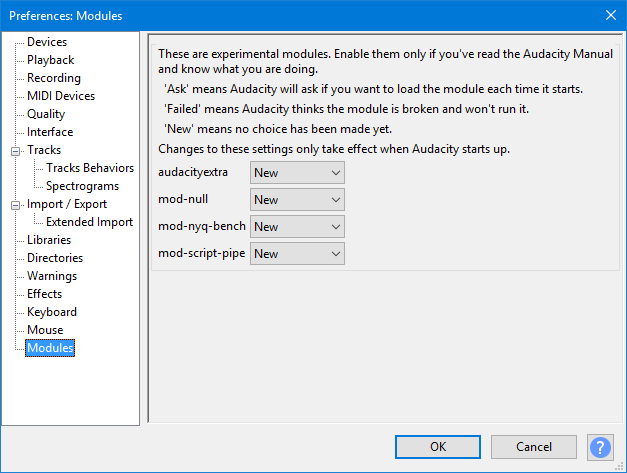
Task: Go to Recording preferences
Action: [x=54, y=78]
